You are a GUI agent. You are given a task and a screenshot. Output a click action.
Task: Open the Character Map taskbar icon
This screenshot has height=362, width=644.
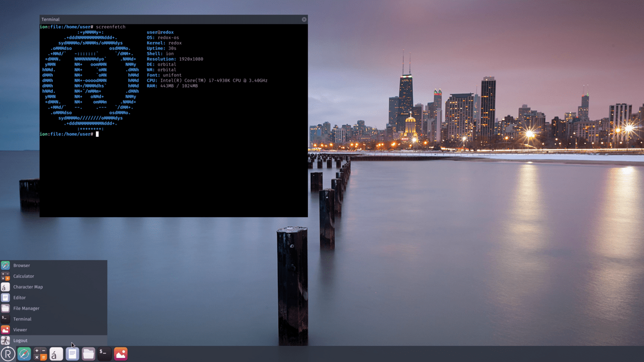(x=56, y=353)
